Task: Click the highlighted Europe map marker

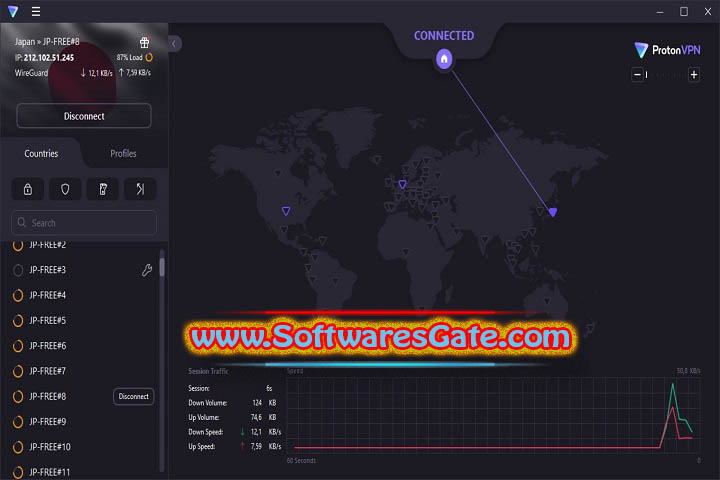Action: [x=402, y=184]
